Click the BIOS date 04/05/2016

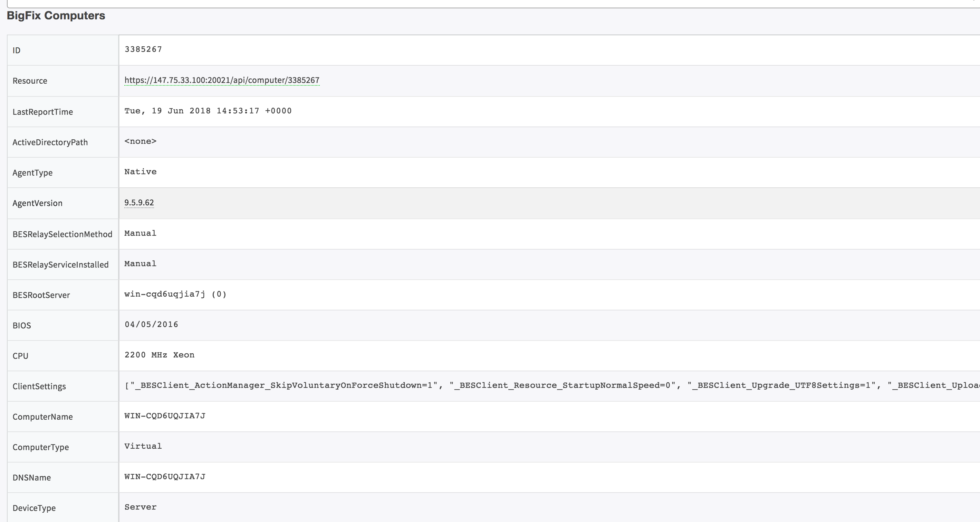151,324
